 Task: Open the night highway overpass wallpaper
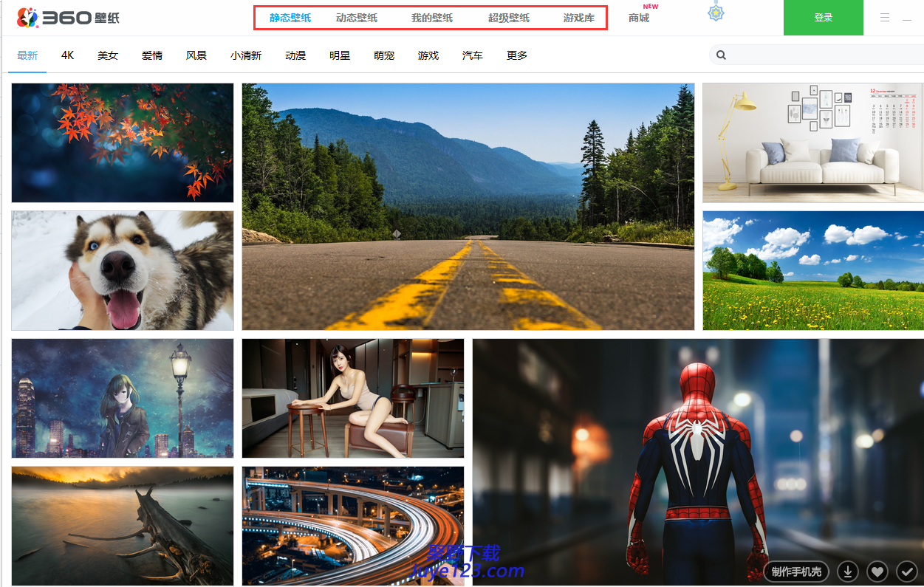353,526
